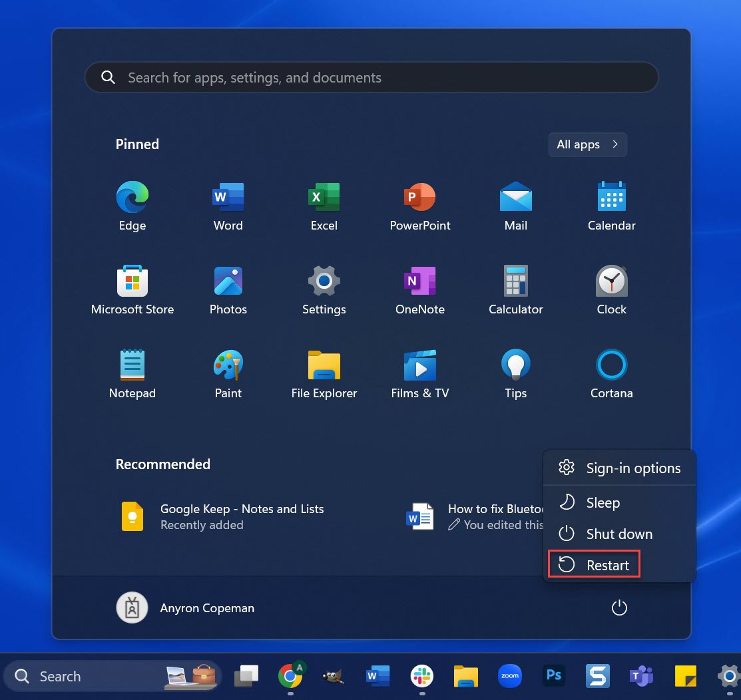Open the Clock app

pyautogui.click(x=612, y=290)
